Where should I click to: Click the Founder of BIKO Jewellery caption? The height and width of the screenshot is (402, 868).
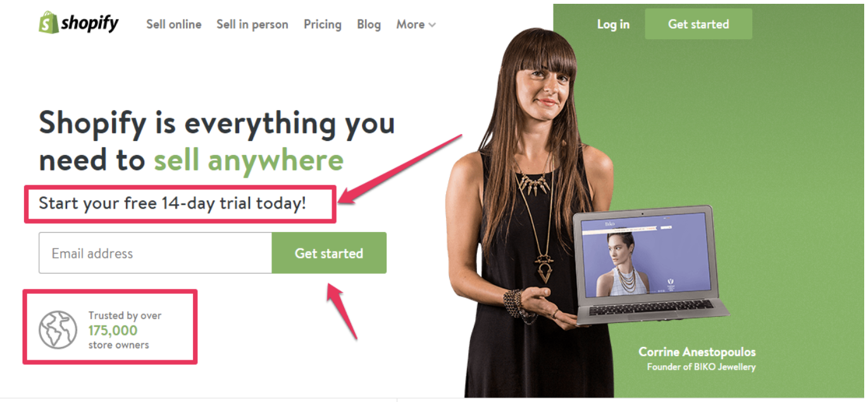701,367
